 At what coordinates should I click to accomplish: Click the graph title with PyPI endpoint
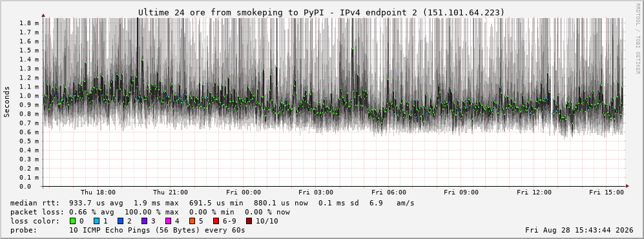pyautogui.click(x=321, y=12)
